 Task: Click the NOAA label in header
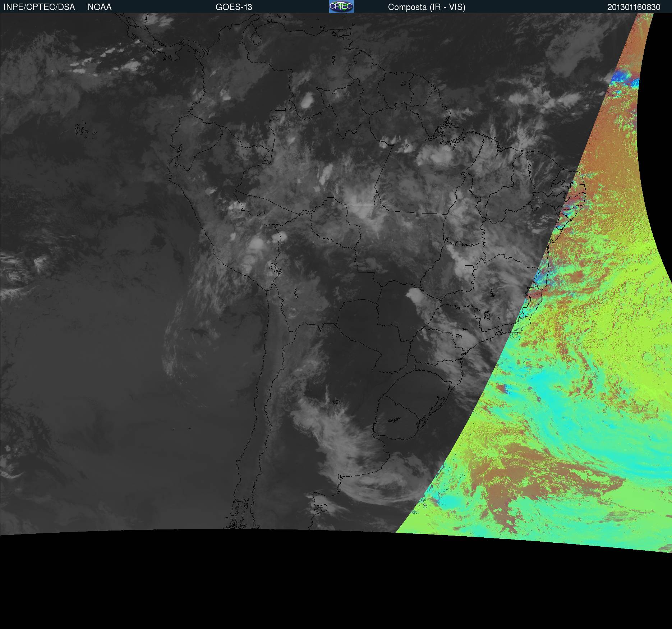click(x=100, y=7)
